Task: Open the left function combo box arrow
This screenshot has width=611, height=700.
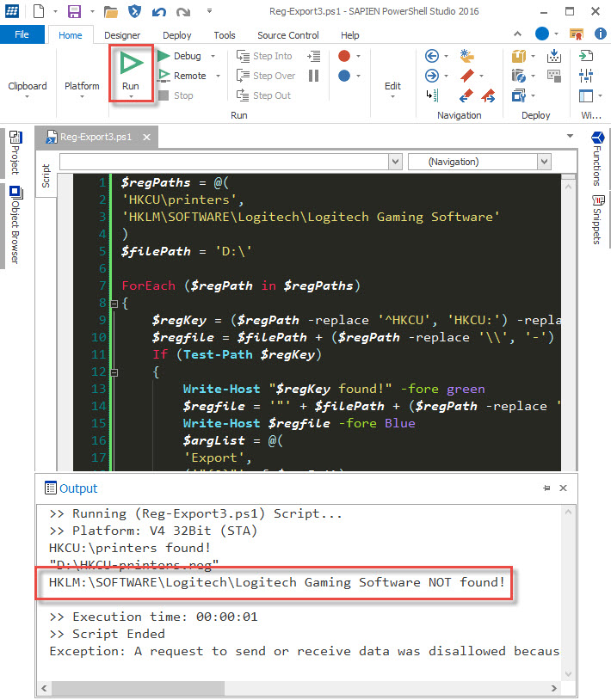Action: tap(395, 162)
